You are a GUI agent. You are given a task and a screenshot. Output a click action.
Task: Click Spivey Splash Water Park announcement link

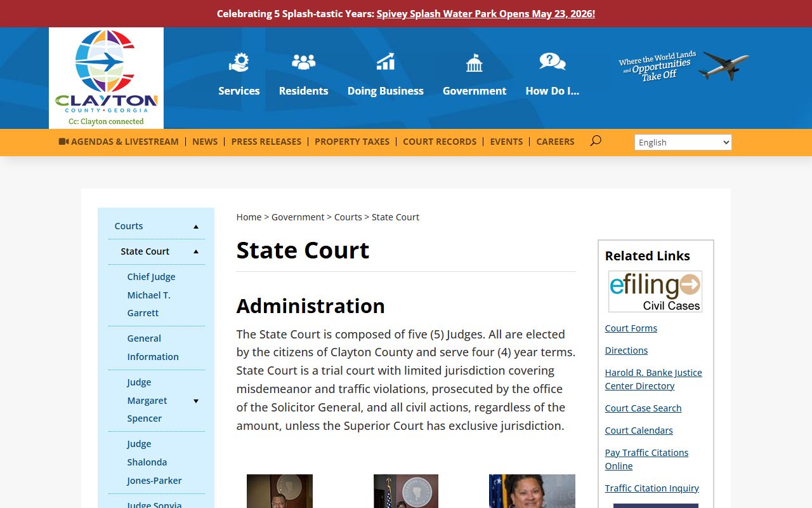coord(486,13)
